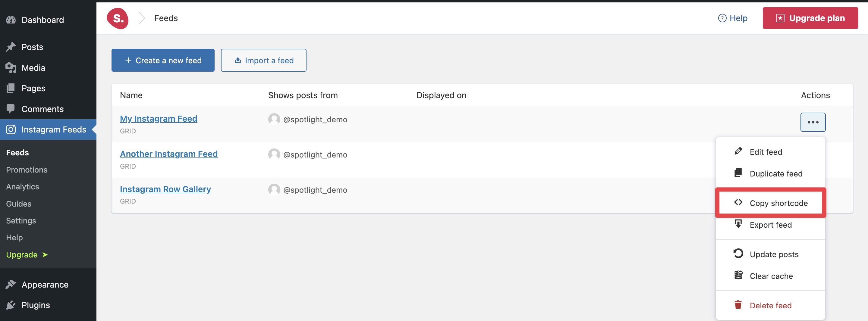Go to Pages in the sidebar

coord(48,88)
